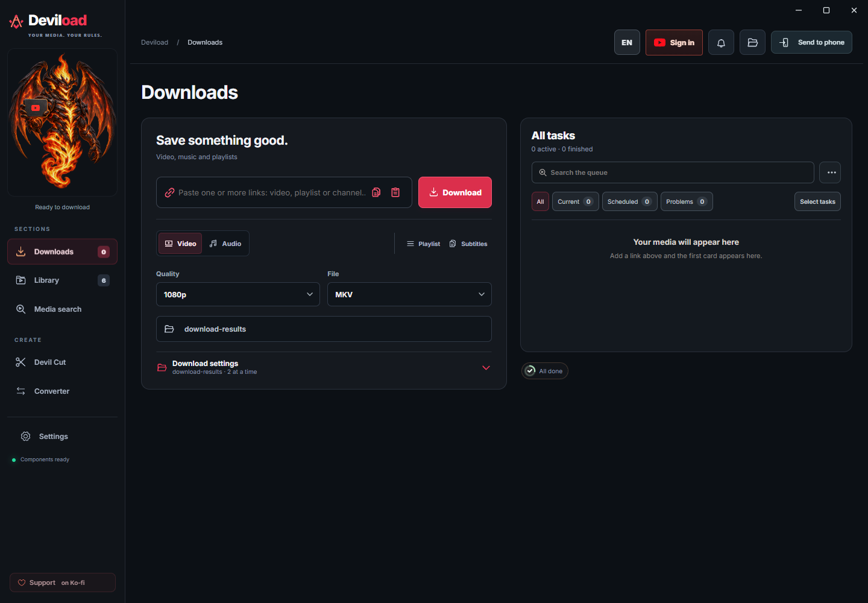Open the Downloads section in sidebar
This screenshot has width=868, height=603.
(62, 251)
